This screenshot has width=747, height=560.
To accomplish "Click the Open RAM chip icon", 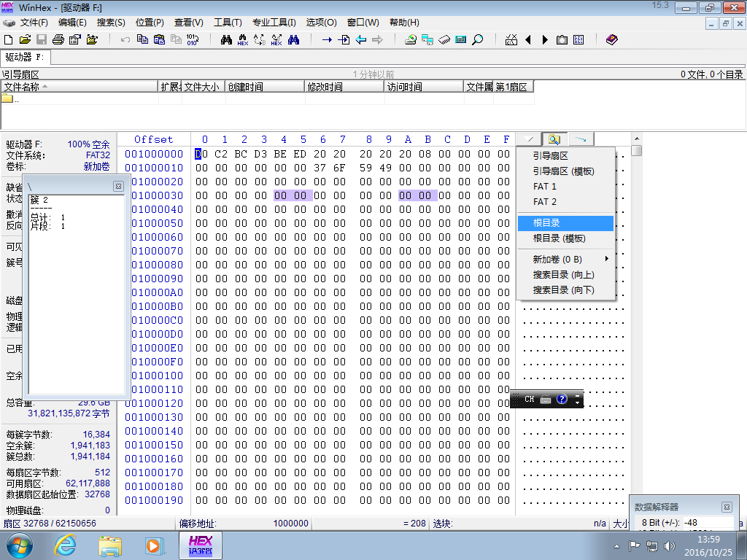I will [444, 40].
